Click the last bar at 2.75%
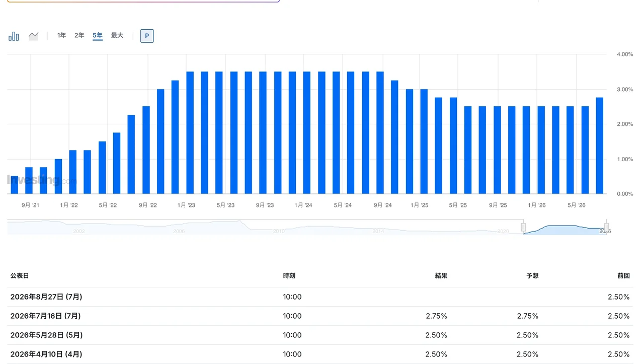 coord(600,145)
